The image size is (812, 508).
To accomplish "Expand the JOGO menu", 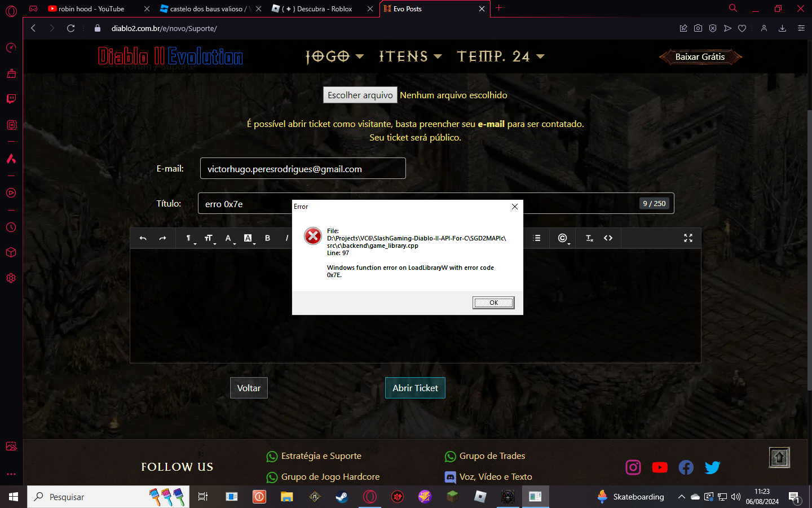I will tap(334, 56).
